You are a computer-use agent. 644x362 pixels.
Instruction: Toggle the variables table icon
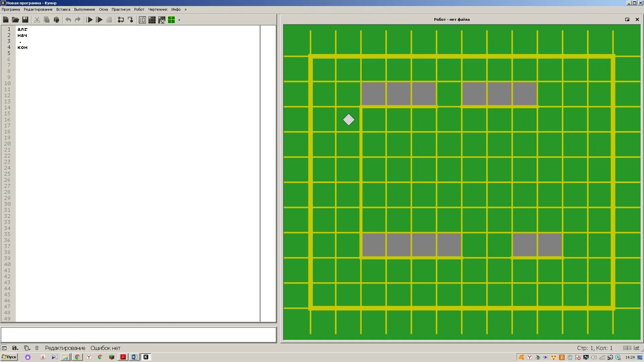coord(142,20)
